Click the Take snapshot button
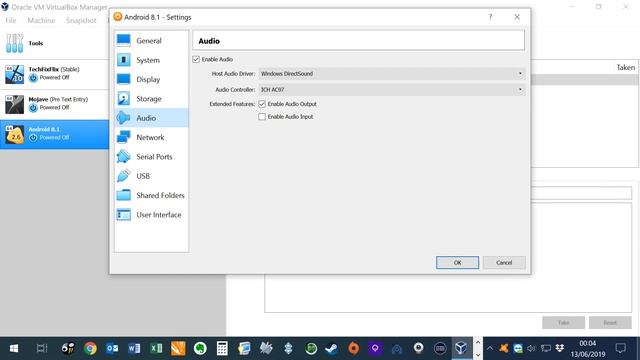The image size is (640, 360). click(563, 322)
